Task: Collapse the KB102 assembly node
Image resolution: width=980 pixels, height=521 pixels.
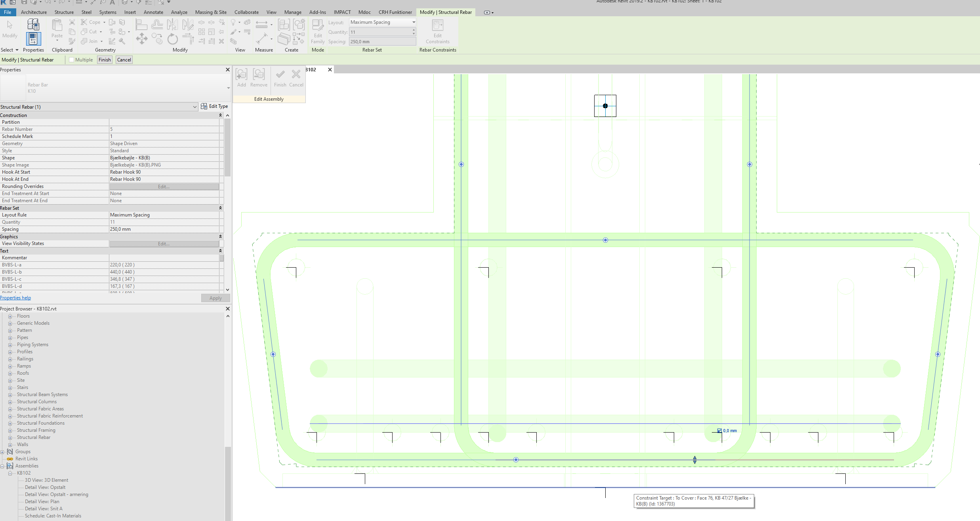Action: 10,473
